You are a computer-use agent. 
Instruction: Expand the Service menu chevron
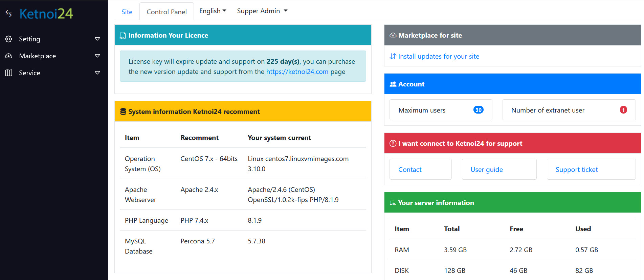click(x=97, y=73)
